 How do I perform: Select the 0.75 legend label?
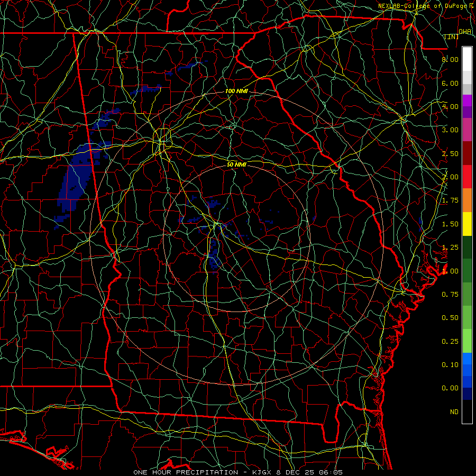(x=450, y=295)
